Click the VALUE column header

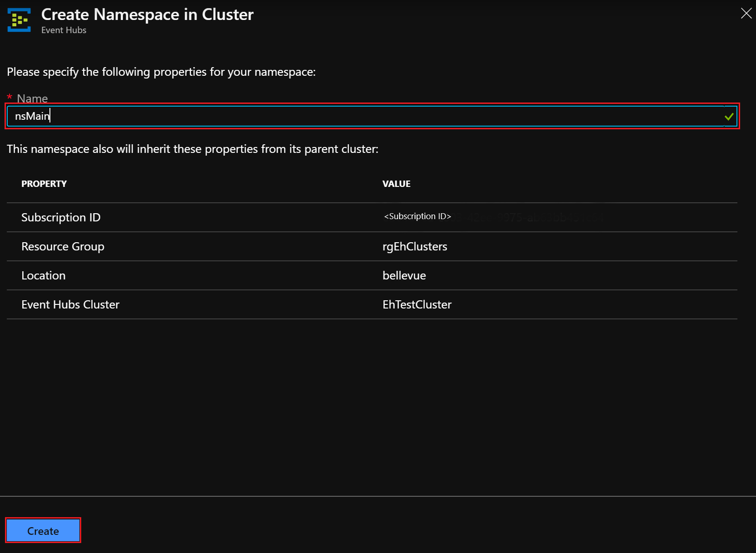pos(396,184)
